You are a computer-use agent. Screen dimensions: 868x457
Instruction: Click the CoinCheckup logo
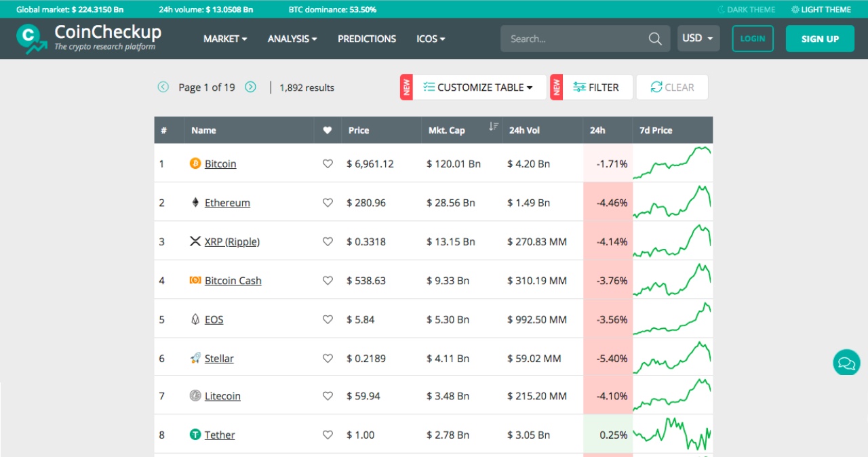[89, 38]
